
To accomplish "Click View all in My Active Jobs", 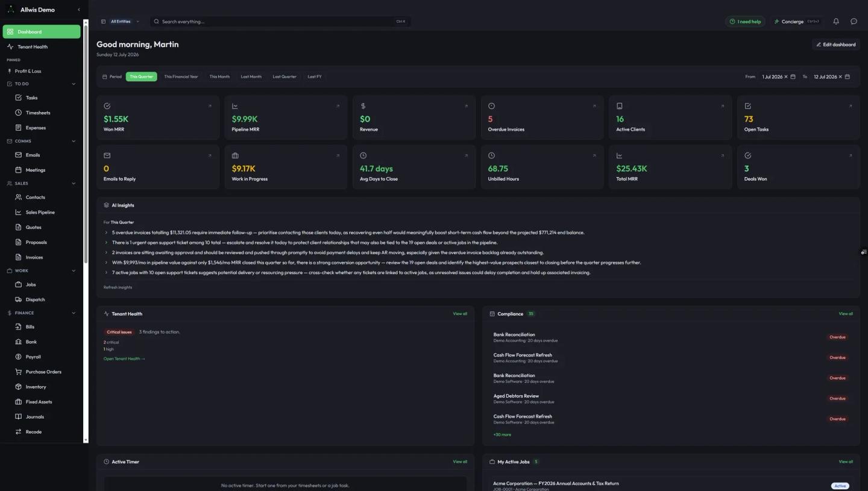I will click(846, 462).
